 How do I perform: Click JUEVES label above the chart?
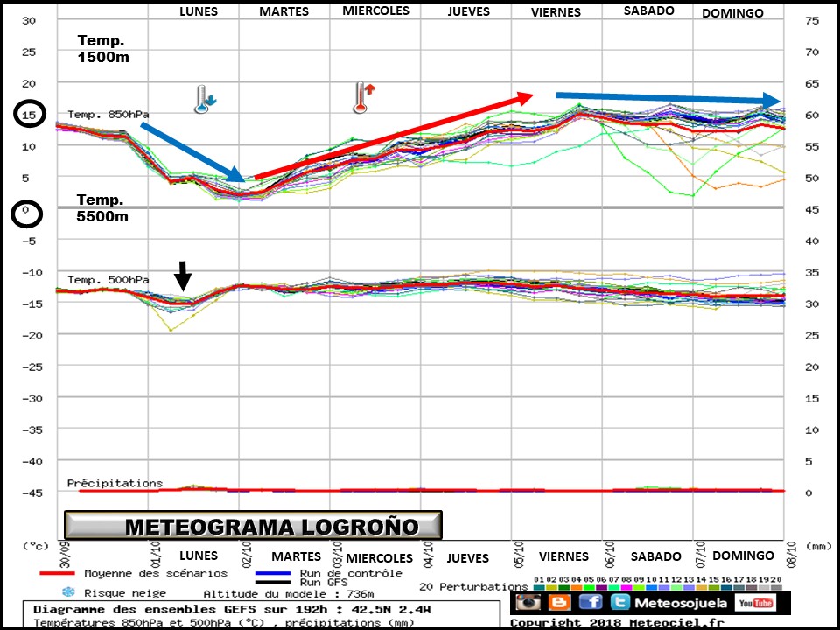pyautogui.click(x=469, y=11)
